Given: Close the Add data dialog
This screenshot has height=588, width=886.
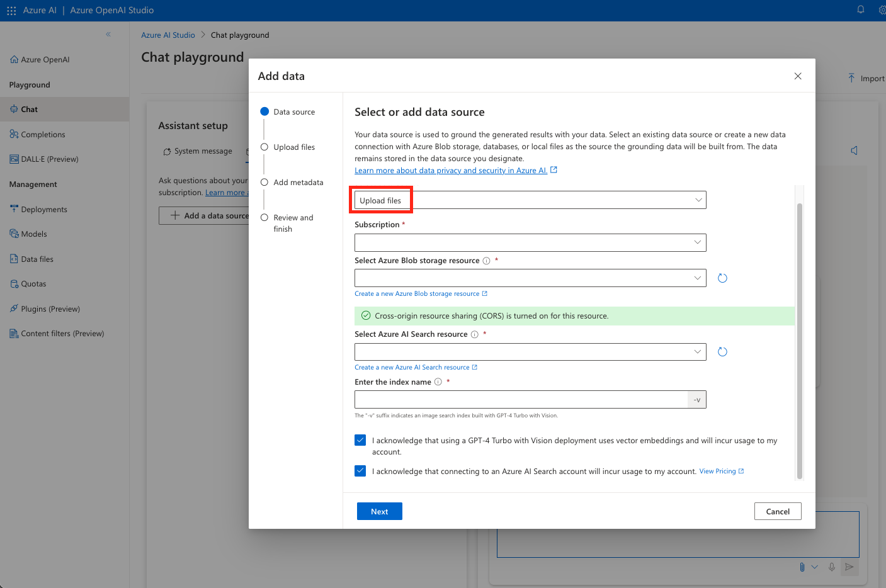Looking at the screenshot, I should 798,76.
